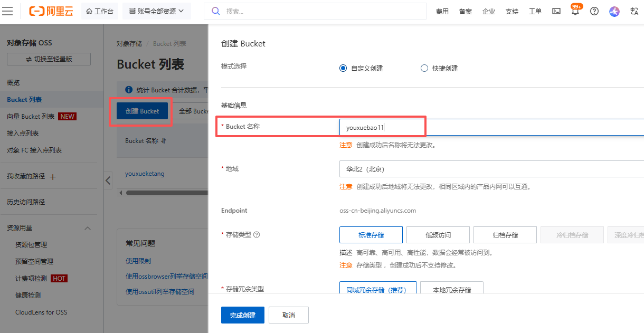The width and height of the screenshot is (644, 333).
Task: Open the 地域 region dropdown
Action: coord(491,169)
